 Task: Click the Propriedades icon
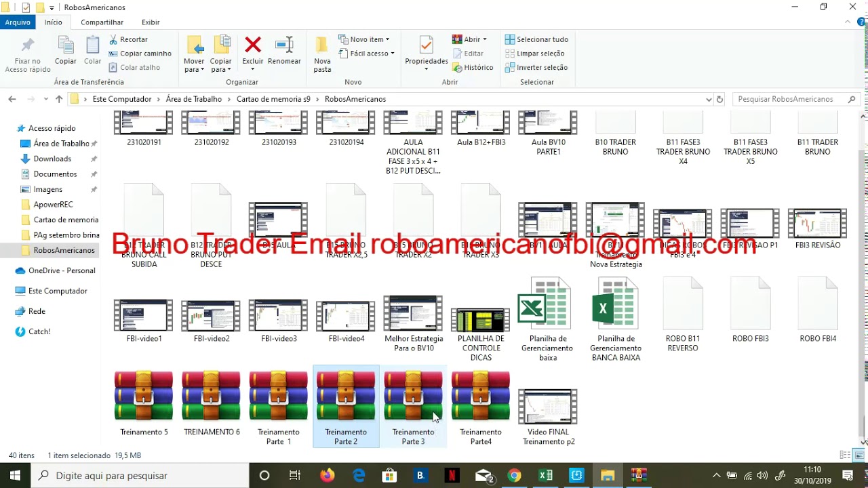click(426, 45)
